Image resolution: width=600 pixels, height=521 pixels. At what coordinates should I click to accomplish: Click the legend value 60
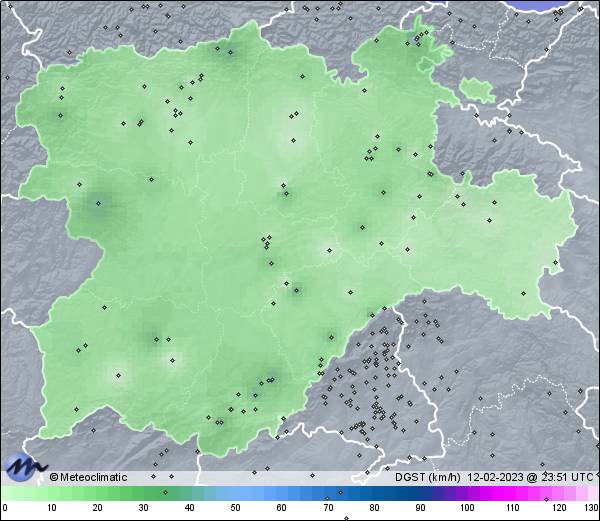[x=282, y=508]
